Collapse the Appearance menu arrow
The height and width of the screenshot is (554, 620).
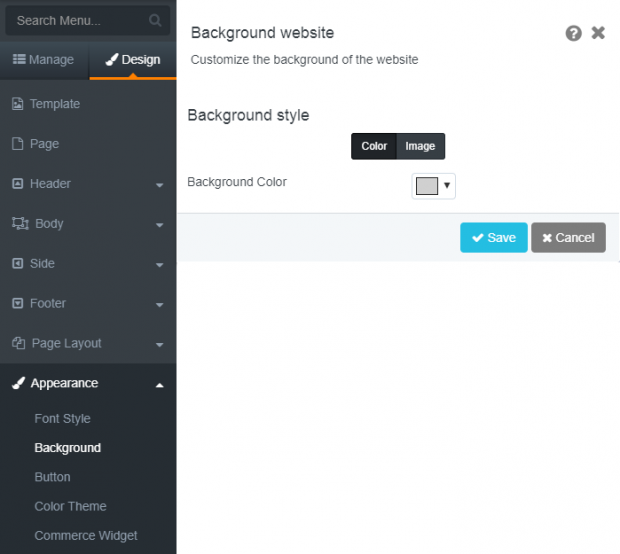159,385
